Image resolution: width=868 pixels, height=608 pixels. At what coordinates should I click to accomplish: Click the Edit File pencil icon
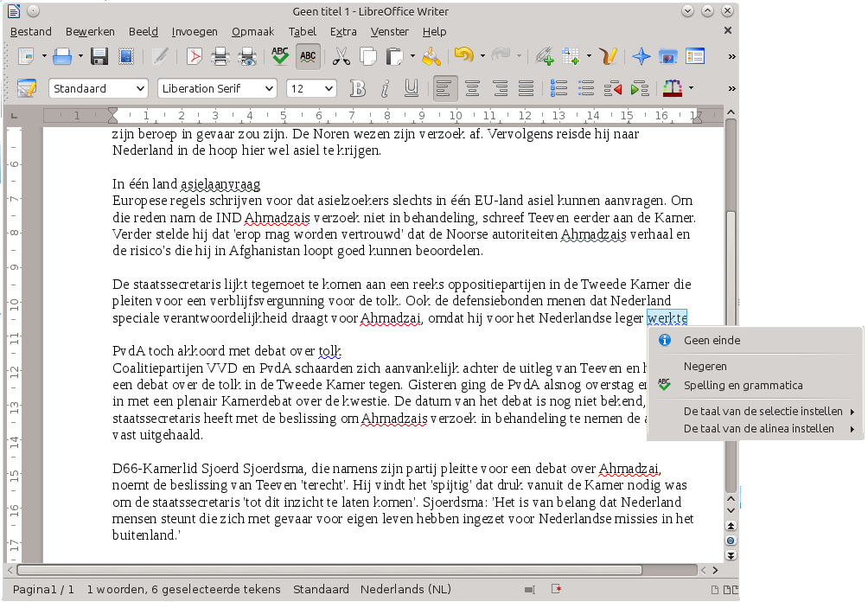pos(160,56)
